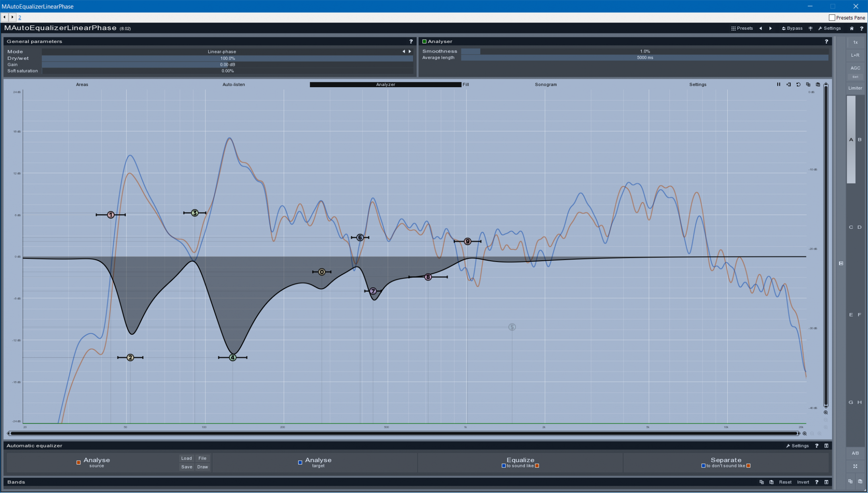868x493 pixels.
Task: Open Automatic equalizer help icon
Action: tap(817, 446)
